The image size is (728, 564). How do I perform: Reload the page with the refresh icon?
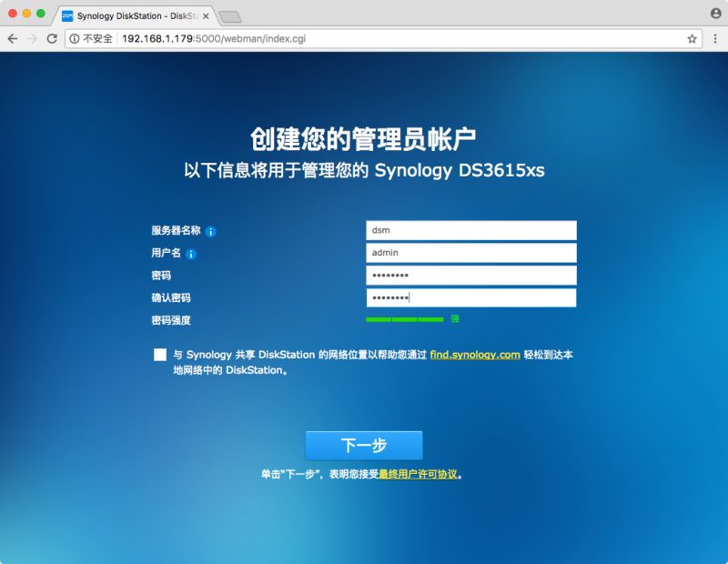[x=52, y=38]
